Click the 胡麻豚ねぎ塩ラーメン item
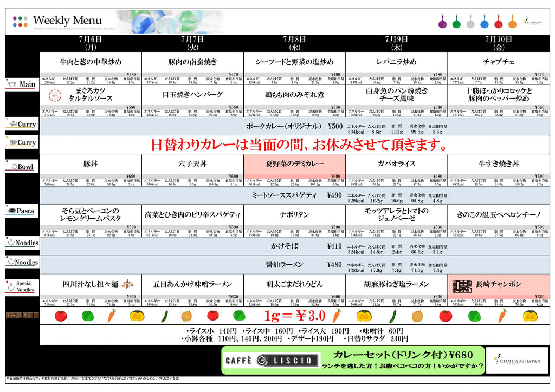Viewport: 555px width, 392px height. (396, 284)
